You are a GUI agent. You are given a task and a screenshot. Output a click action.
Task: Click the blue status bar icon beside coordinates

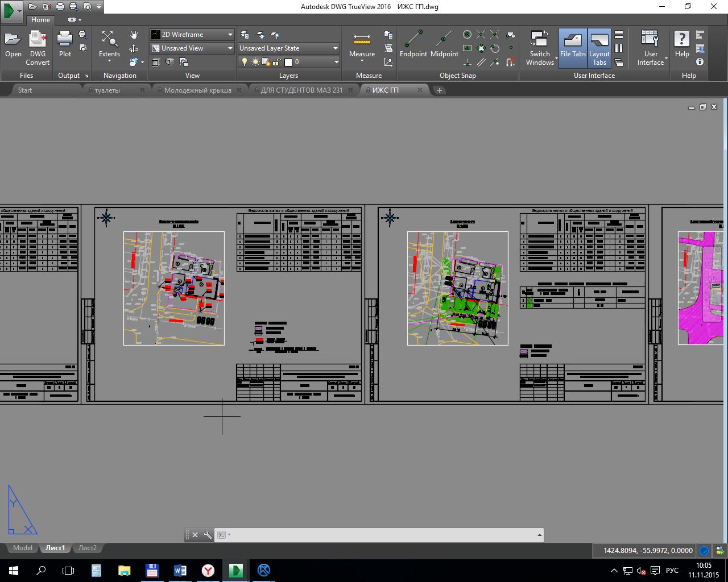(x=704, y=550)
